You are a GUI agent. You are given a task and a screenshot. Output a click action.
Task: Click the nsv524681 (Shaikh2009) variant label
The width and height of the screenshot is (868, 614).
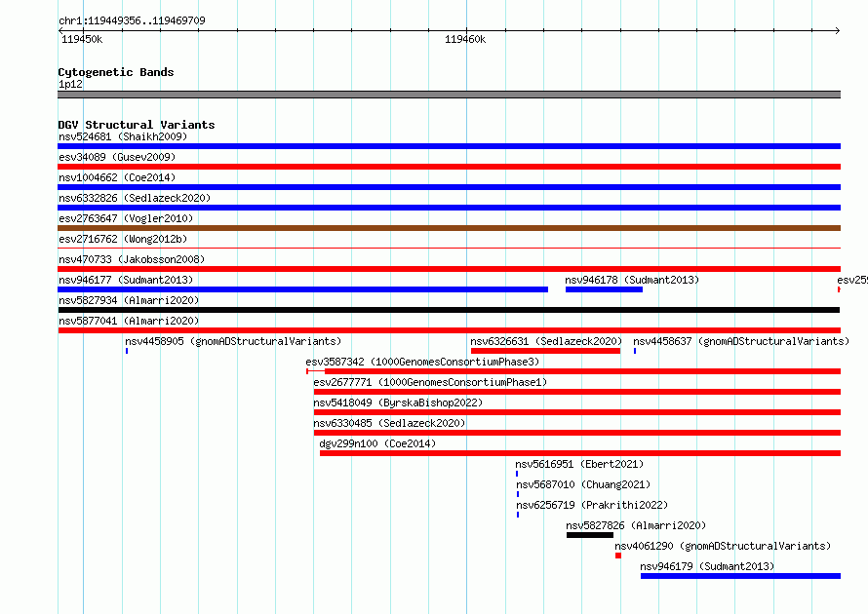coord(123,136)
